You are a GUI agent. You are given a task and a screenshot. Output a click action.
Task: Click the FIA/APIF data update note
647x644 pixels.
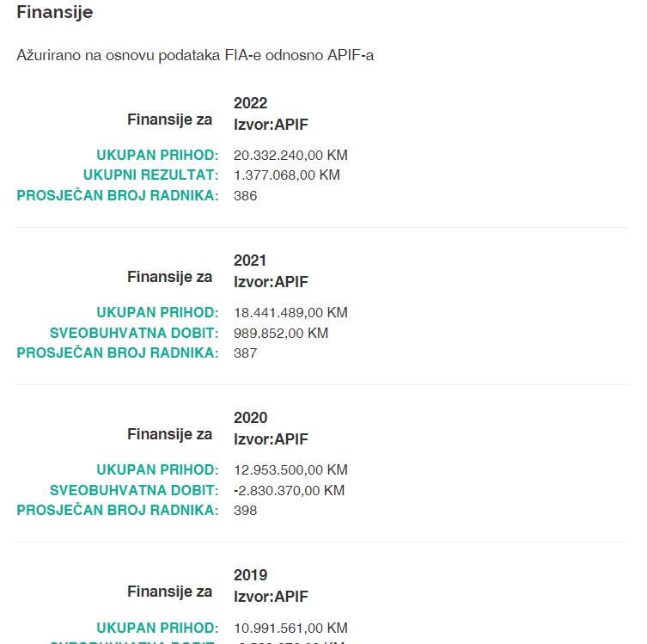[195, 55]
